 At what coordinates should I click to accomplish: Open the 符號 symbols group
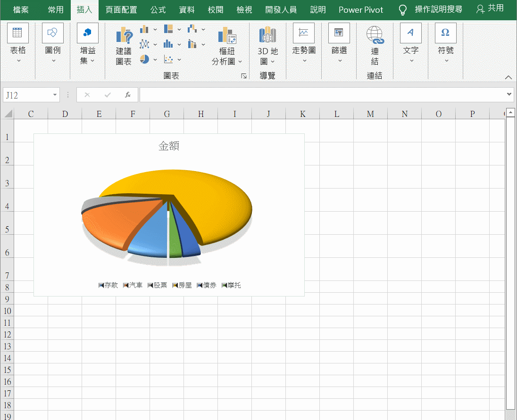tap(446, 43)
